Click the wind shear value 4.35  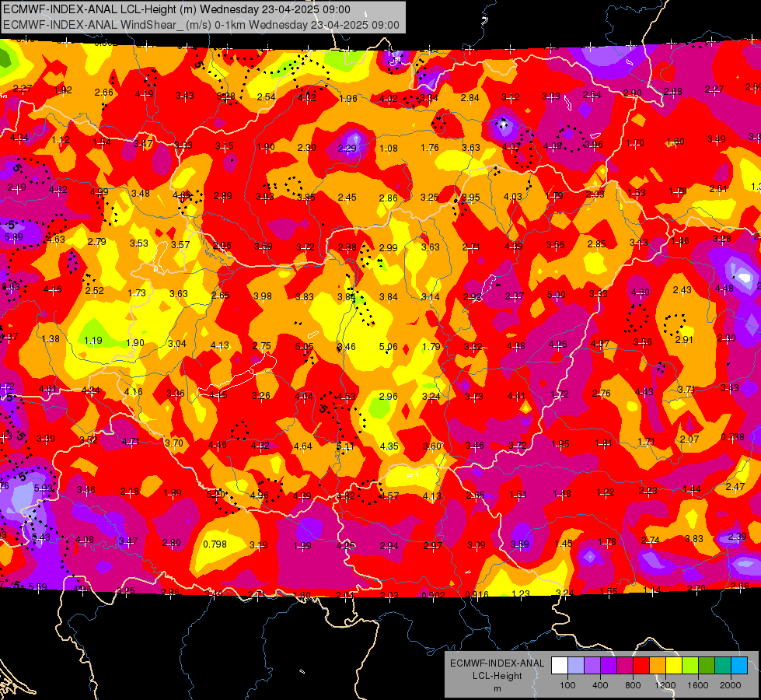pos(389,446)
